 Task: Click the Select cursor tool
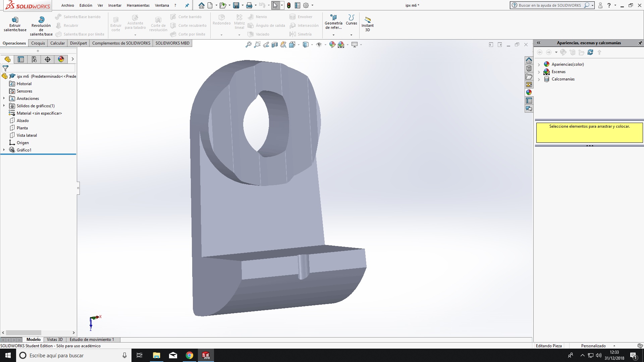(x=275, y=5)
